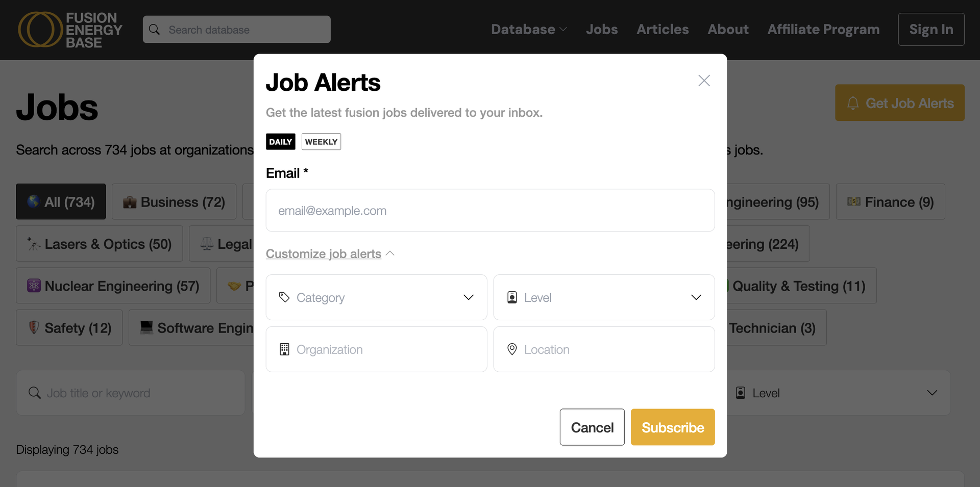Open the Level dropdown in the dialog
Screen dimensions: 980x487
604,297
